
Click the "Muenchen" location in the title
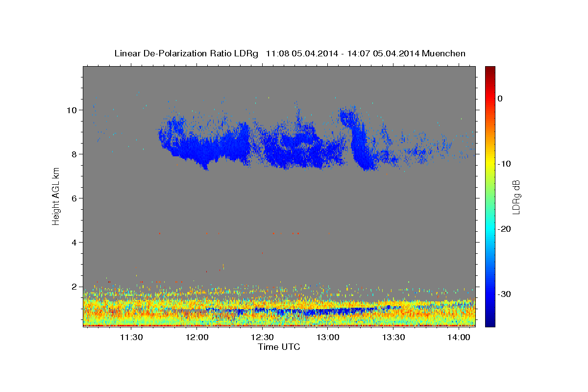pyautogui.click(x=444, y=53)
